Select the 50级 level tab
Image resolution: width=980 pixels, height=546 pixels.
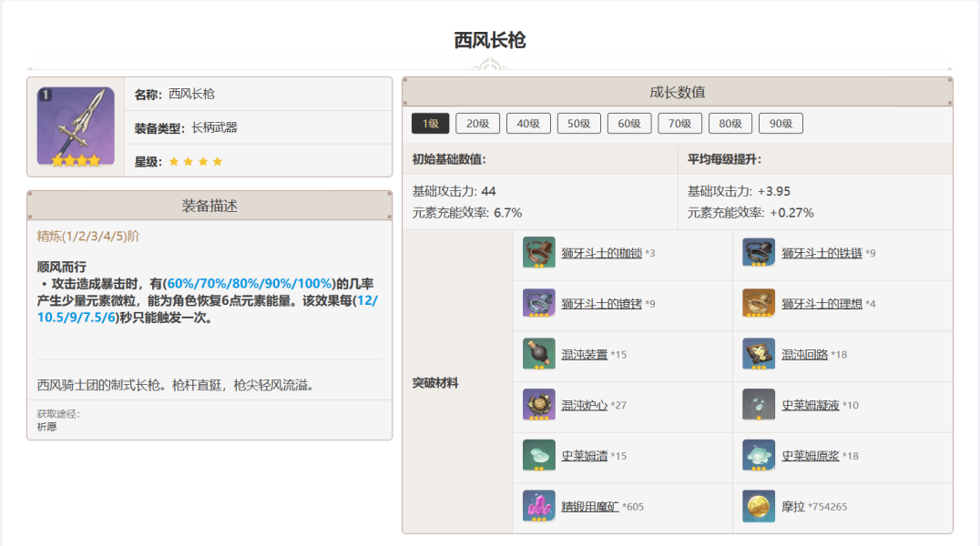(578, 124)
